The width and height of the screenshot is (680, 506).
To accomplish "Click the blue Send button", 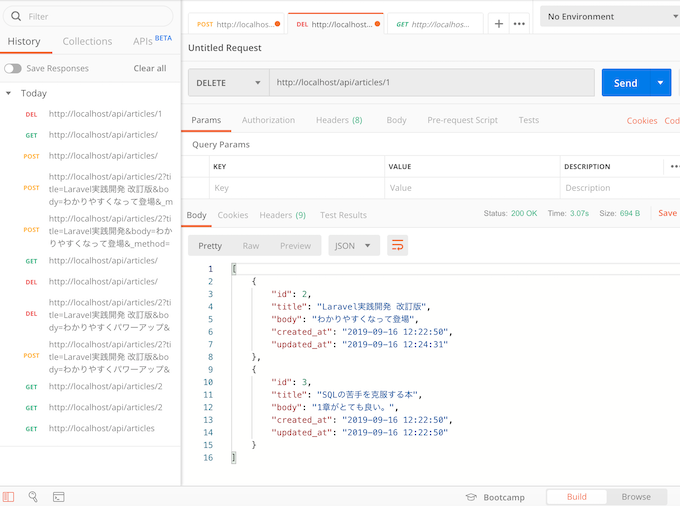I will coord(626,82).
